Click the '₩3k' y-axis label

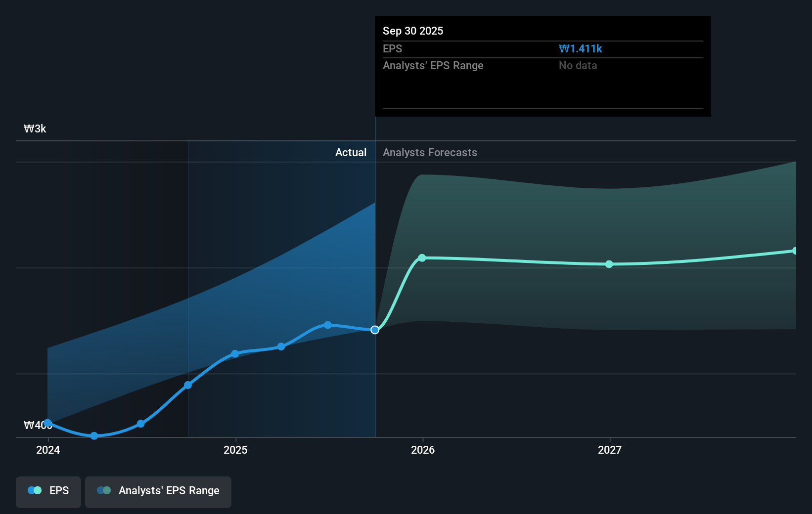[x=35, y=129]
